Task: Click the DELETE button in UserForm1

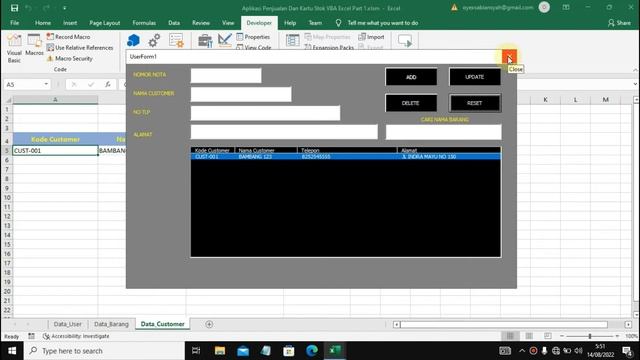Action: point(411,103)
